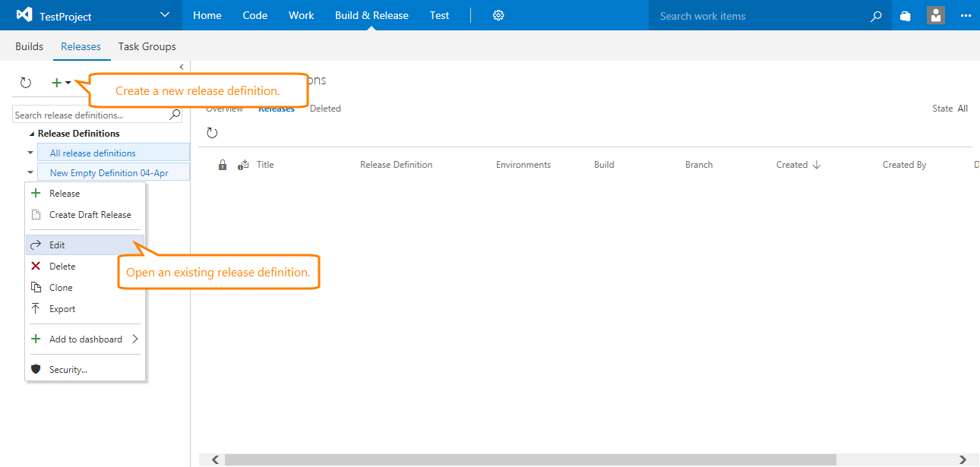Switch to the Builds tab

[x=29, y=46]
